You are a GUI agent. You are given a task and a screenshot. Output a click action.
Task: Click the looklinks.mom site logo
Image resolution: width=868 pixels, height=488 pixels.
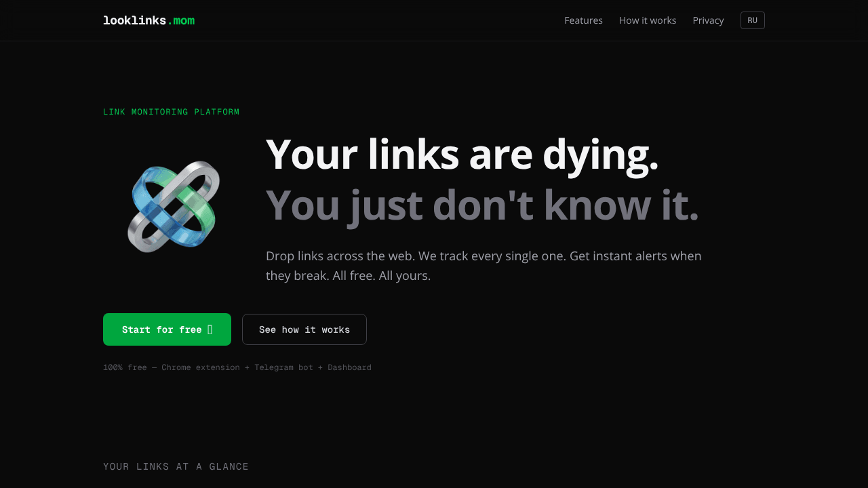pyautogui.click(x=149, y=20)
